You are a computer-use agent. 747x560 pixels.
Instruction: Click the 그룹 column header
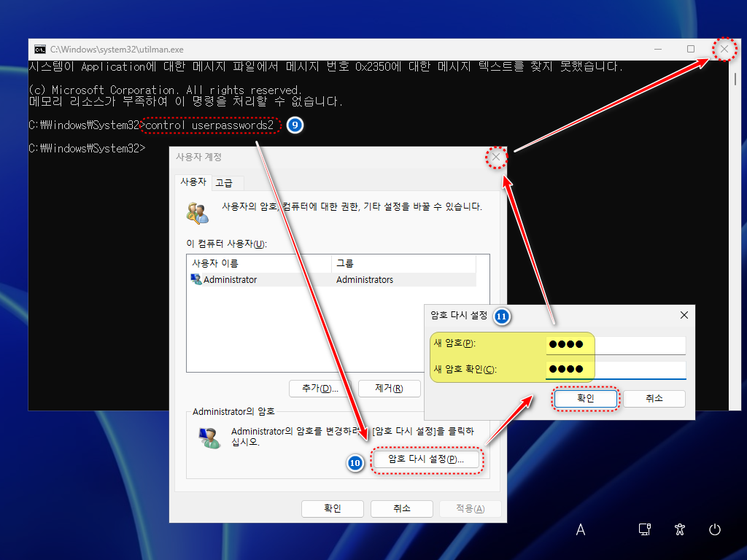(404, 263)
